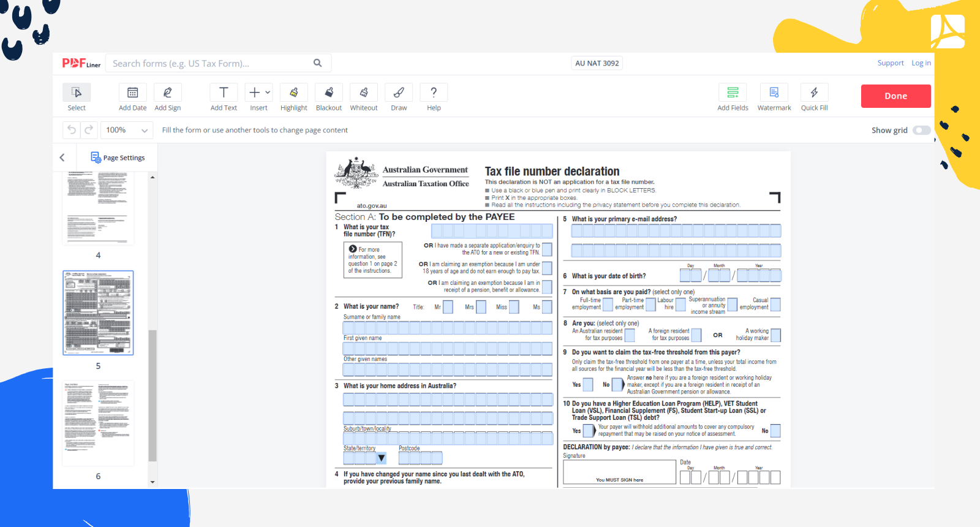
Task: Collapse the page thumbnails sidebar
Action: (62, 157)
